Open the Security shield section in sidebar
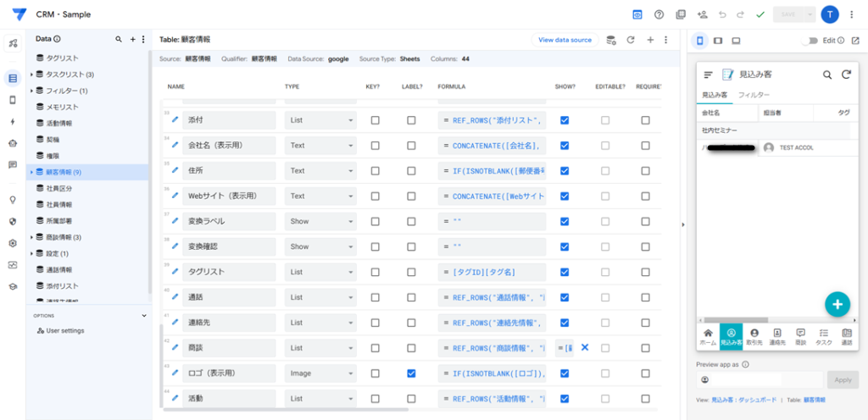 [13, 221]
